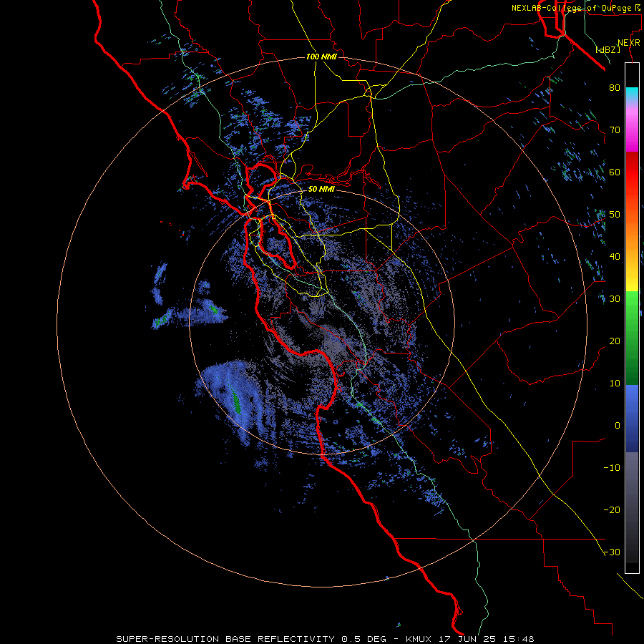Click the 70 dBZ scale value

click(x=615, y=130)
